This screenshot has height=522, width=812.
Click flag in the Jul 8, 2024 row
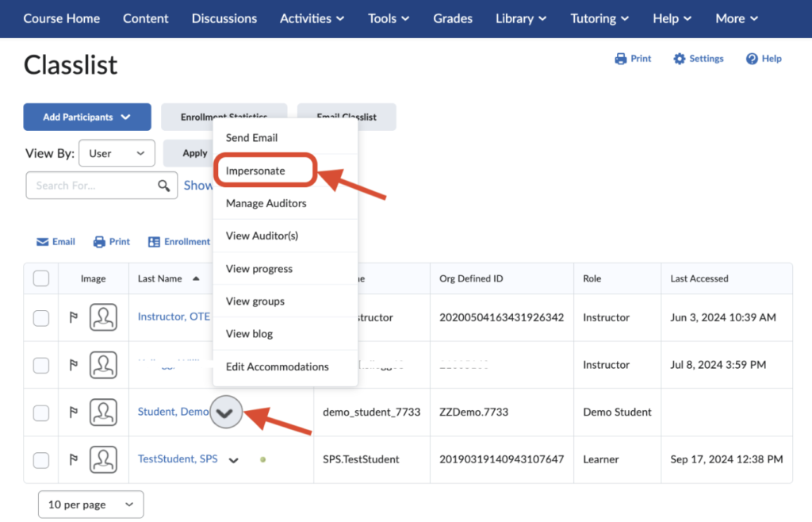(74, 365)
